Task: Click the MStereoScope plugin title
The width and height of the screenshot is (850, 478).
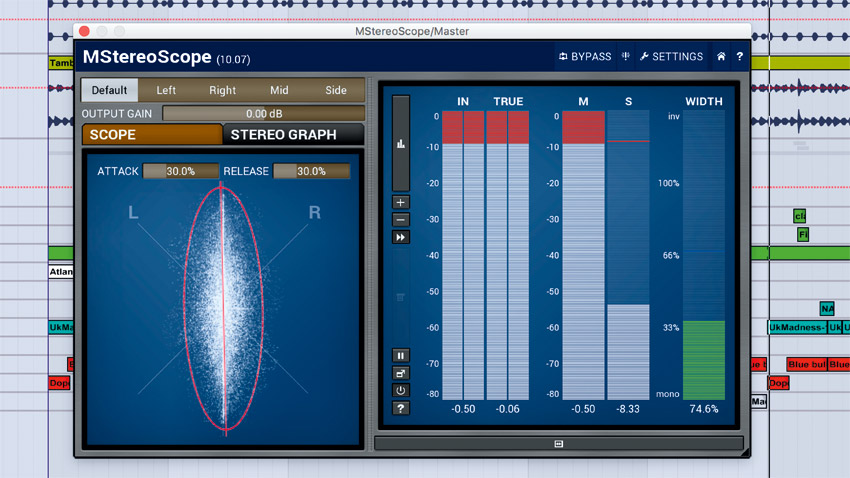Action: coord(147,57)
